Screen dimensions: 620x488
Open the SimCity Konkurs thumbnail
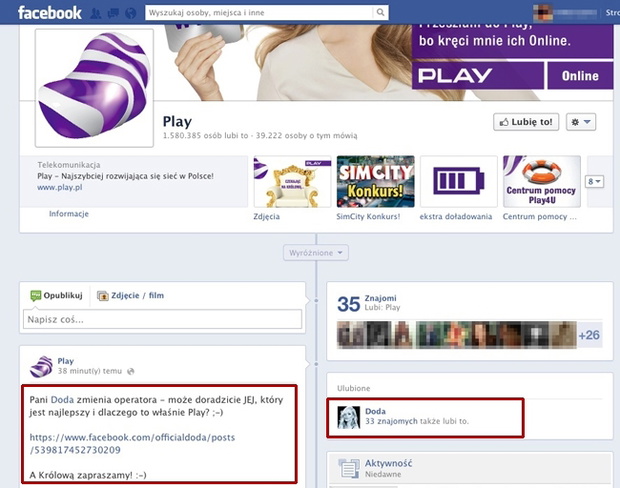(x=375, y=182)
